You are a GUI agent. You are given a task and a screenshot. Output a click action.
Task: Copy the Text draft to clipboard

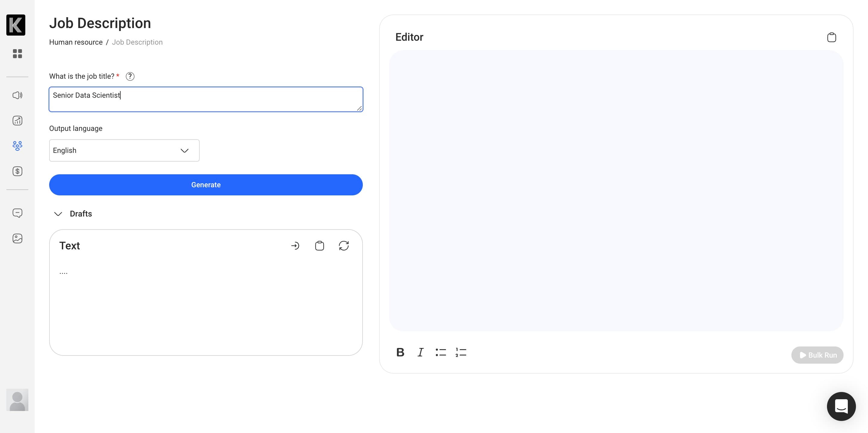coord(319,246)
